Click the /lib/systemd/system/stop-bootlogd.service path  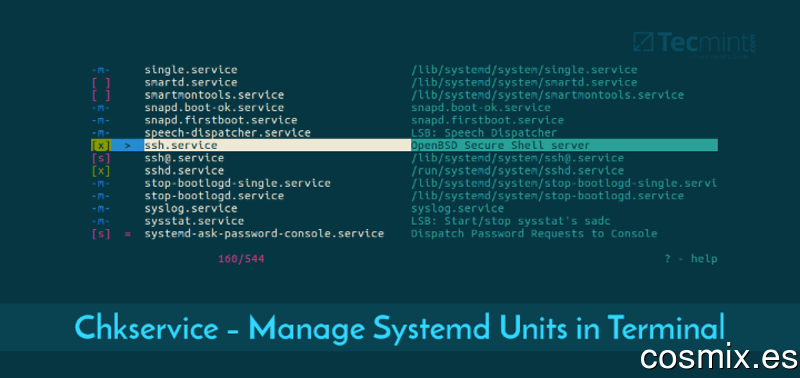(547, 196)
